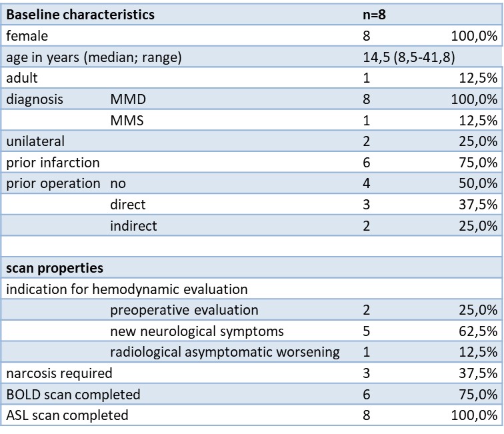504x434 pixels.
Task: Select the 'MMD' diagnosis cell
Action: point(128,99)
